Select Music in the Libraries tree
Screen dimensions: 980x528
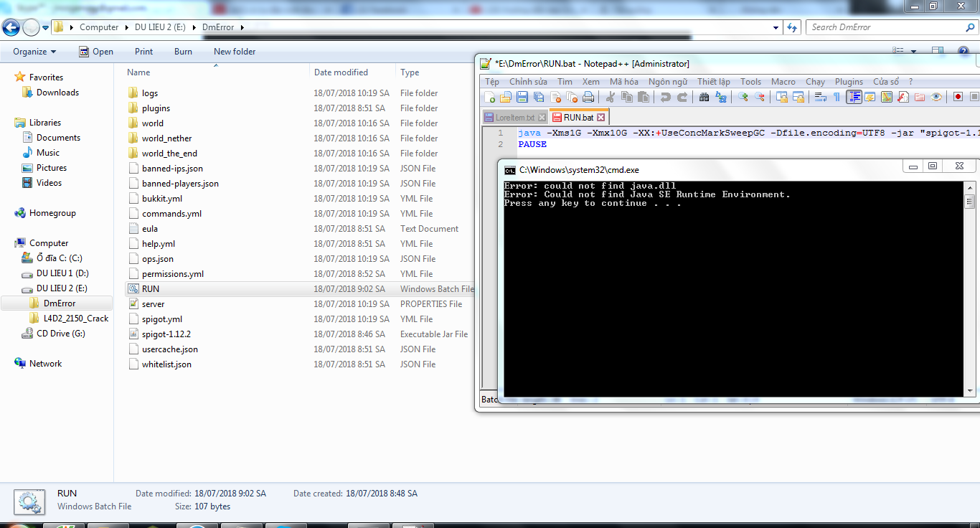[48, 153]
